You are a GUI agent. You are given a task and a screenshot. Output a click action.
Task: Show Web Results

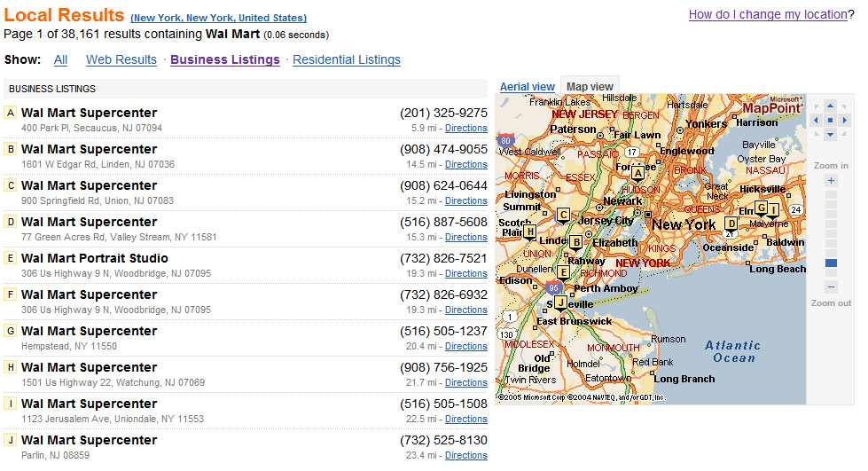[x=121, y=59]
